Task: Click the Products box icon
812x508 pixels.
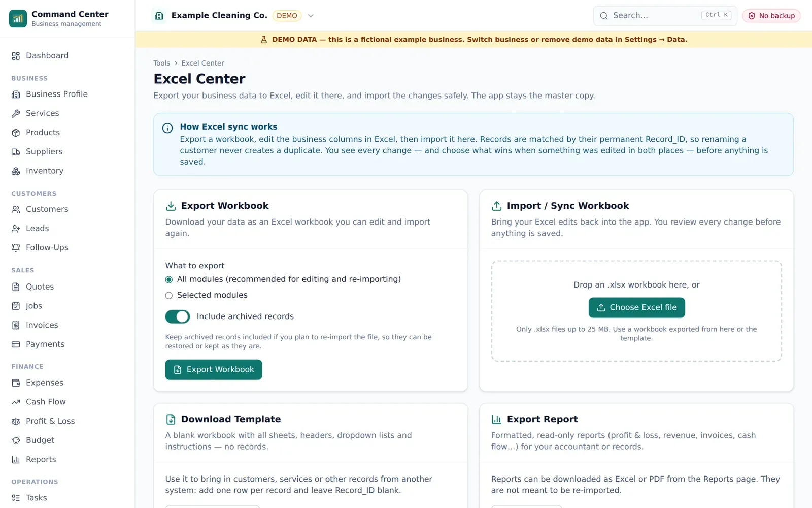Action: [x=16, y=133]
